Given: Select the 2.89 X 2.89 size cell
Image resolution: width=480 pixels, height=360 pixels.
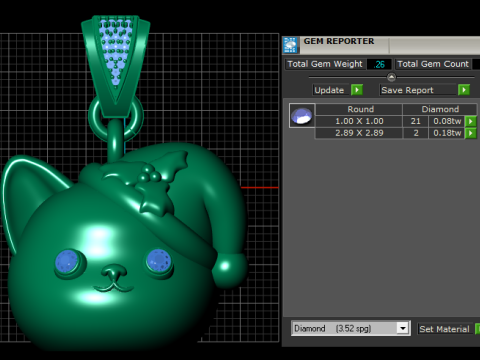Looking at the screenshot, I should [359, 133].
